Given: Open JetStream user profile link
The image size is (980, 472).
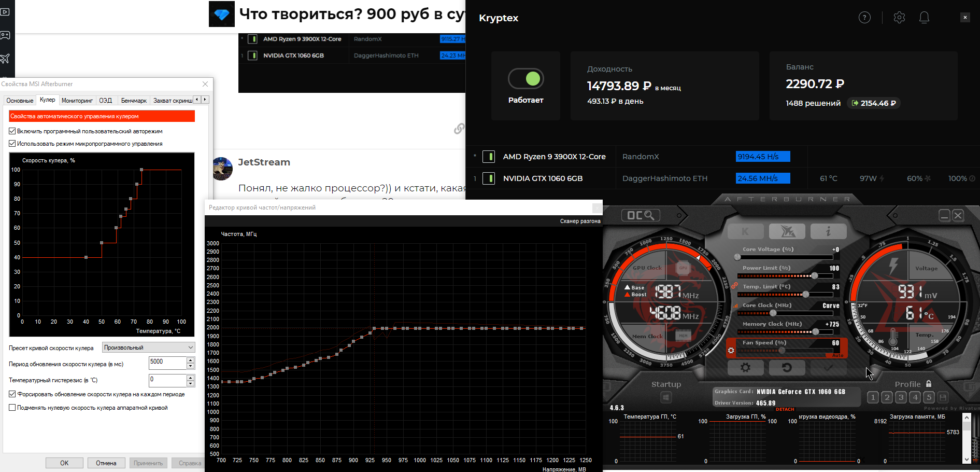Looking at the screenshot, I should (264, 162).
